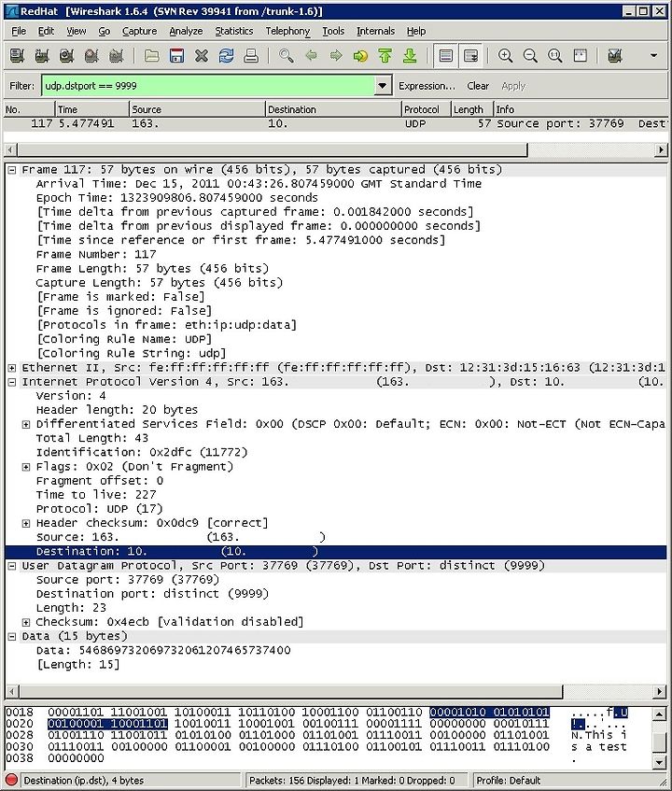Expand Differentiated Services Field node
Image resolution: width=672 pixels, height=791 pixels.
click(x=26, y=424)
